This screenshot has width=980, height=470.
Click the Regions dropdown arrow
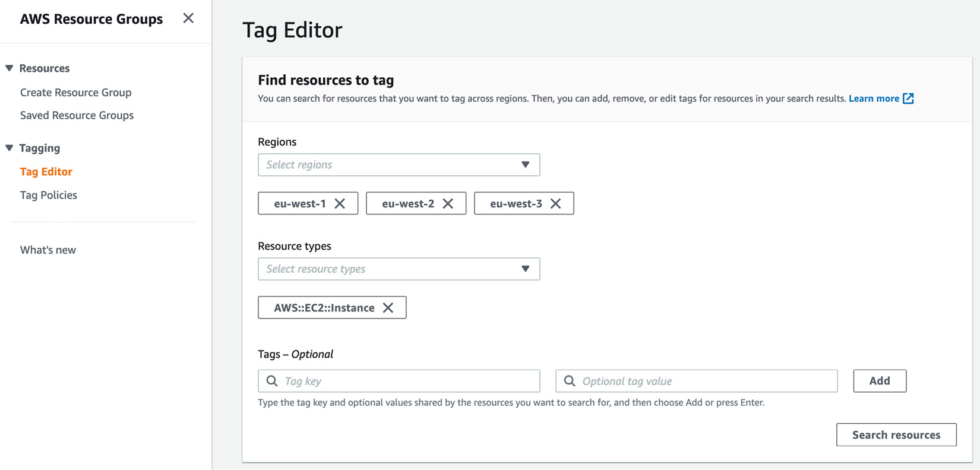[x=526, y=165]
